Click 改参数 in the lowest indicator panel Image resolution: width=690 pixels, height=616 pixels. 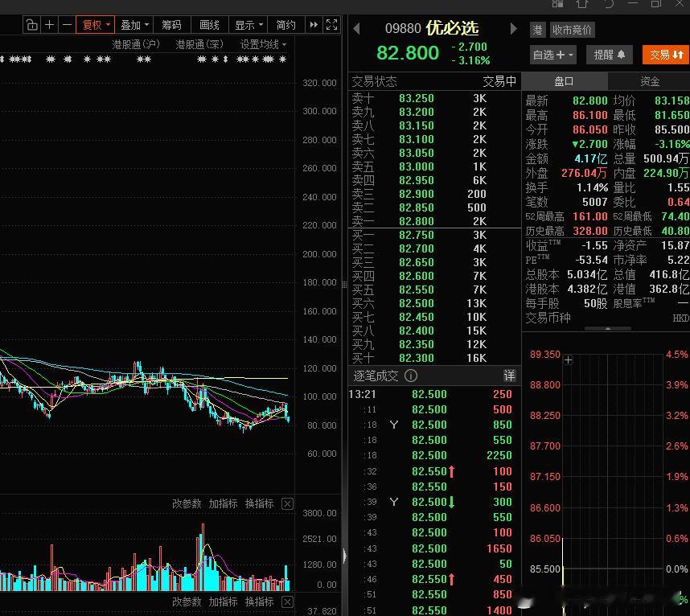186,602
